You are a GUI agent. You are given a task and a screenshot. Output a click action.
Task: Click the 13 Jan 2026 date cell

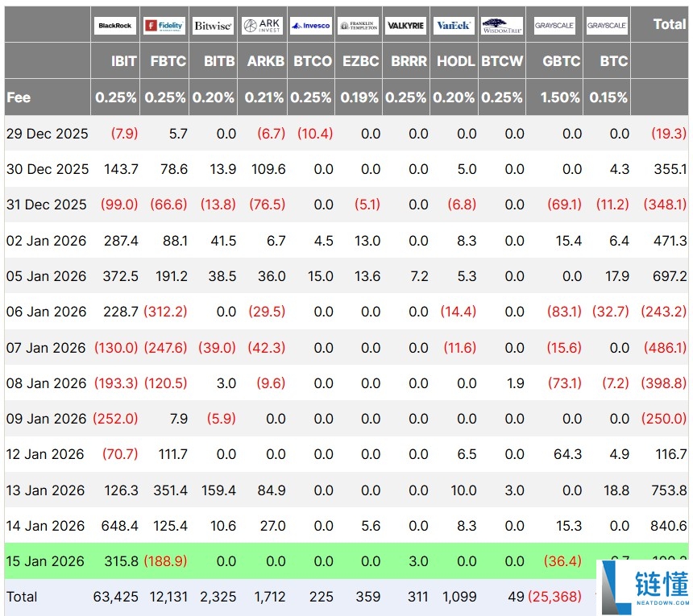point(45,490)
